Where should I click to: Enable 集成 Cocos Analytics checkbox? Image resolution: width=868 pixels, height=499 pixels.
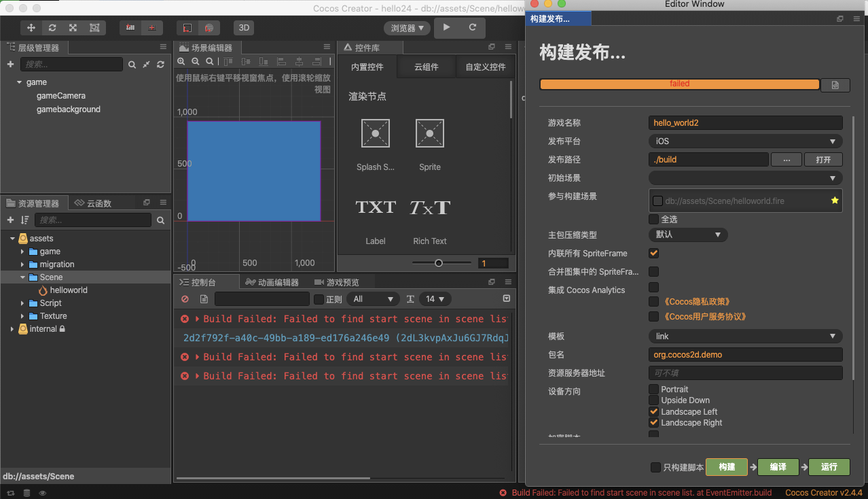653,288
